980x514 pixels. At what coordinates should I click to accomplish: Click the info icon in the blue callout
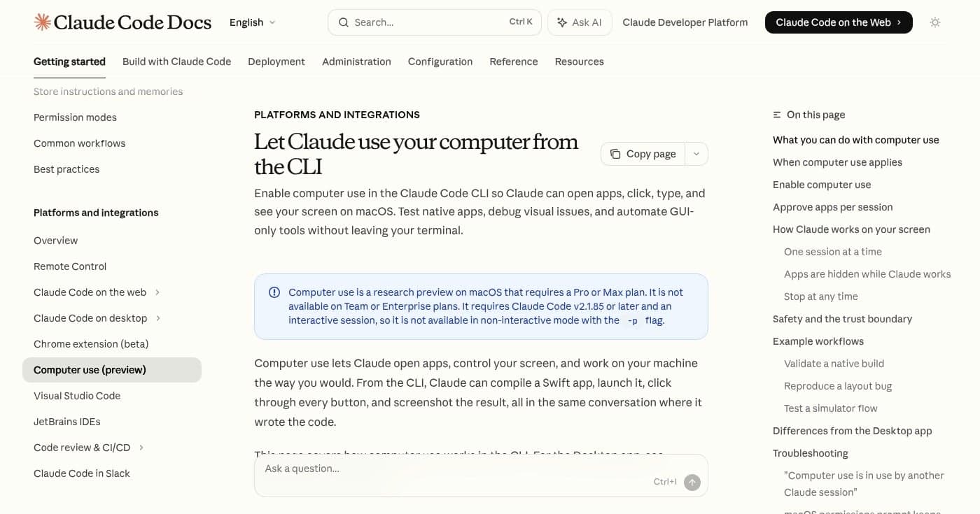274,292
